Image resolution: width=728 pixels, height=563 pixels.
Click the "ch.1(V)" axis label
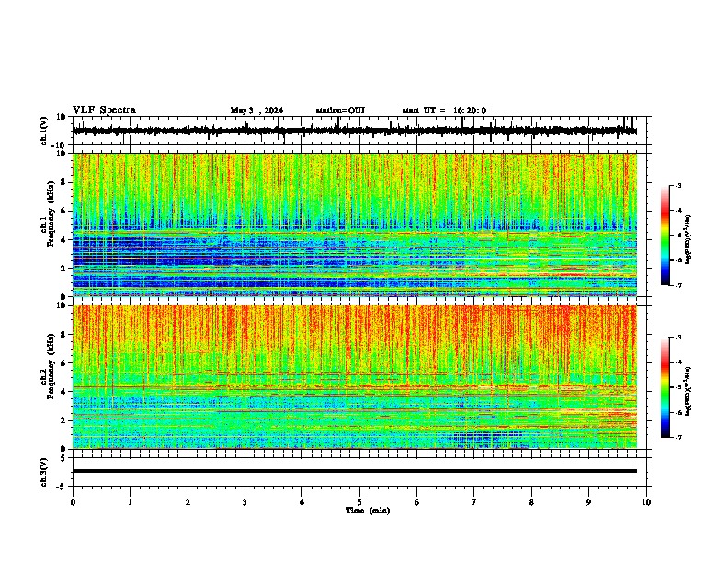point(44,131)
